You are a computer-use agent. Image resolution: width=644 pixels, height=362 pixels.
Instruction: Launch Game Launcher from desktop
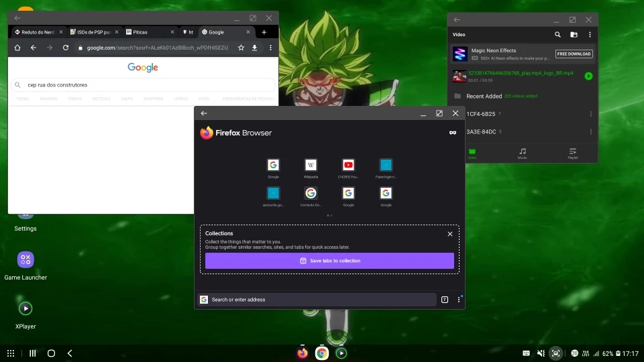tap(25, 265)
